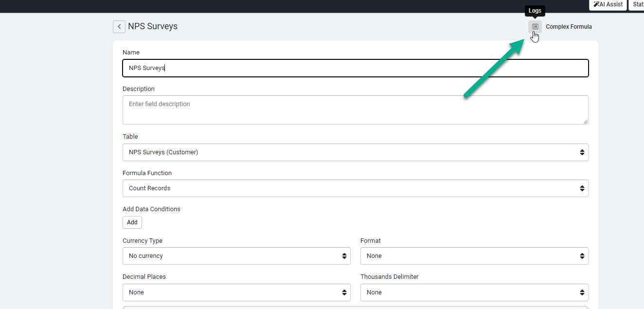Open the Format dropdown
The image size is (644, 309).
coord(474,256)
